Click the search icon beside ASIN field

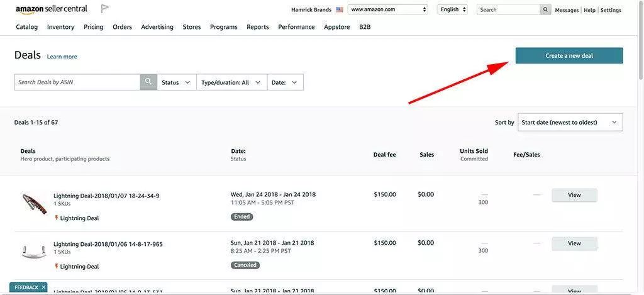(x=148, y=82)
